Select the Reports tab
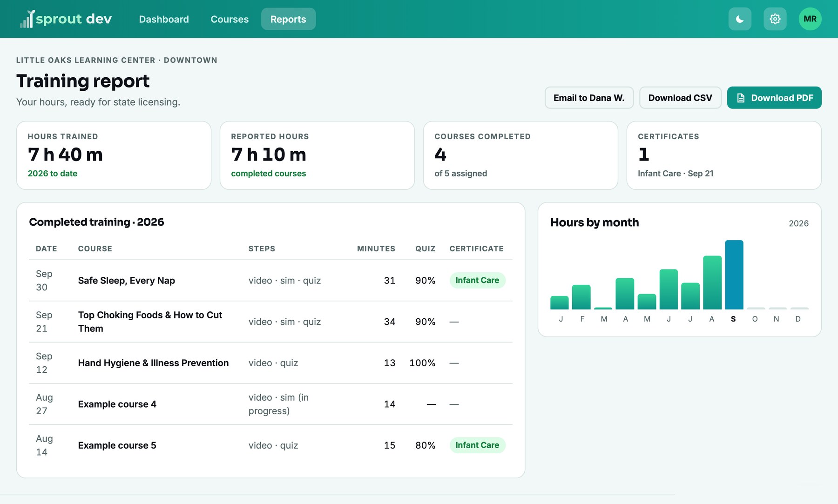This screenshot has height=504, width=838. click(x=288, y=19)
